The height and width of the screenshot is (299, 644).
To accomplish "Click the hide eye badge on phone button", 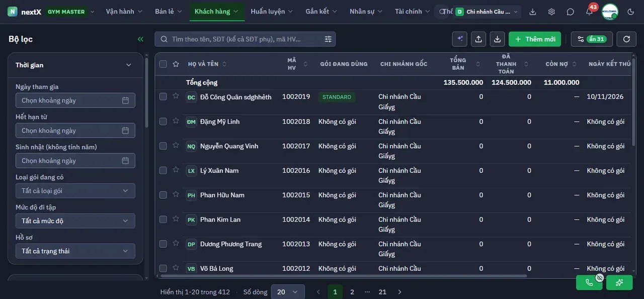I will pos(600,277).
